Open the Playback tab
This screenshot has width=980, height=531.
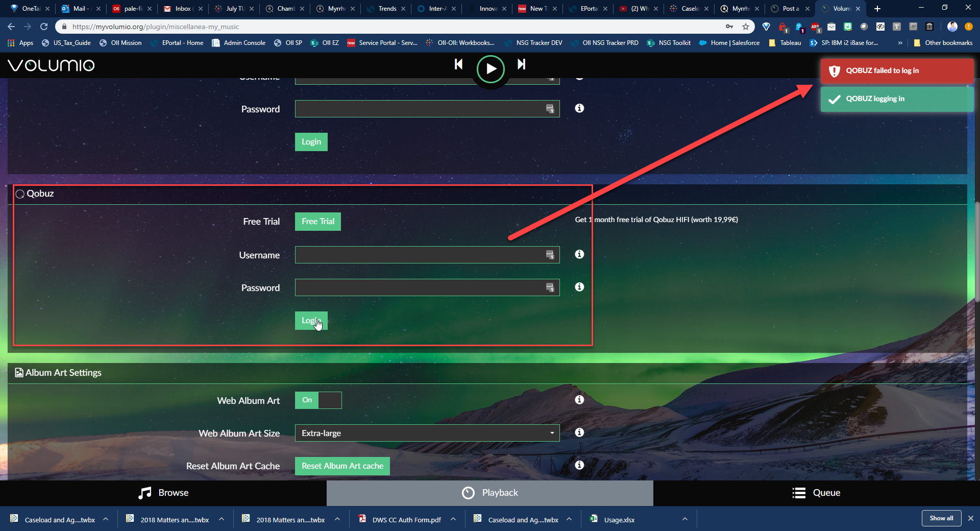pos(490,493)
